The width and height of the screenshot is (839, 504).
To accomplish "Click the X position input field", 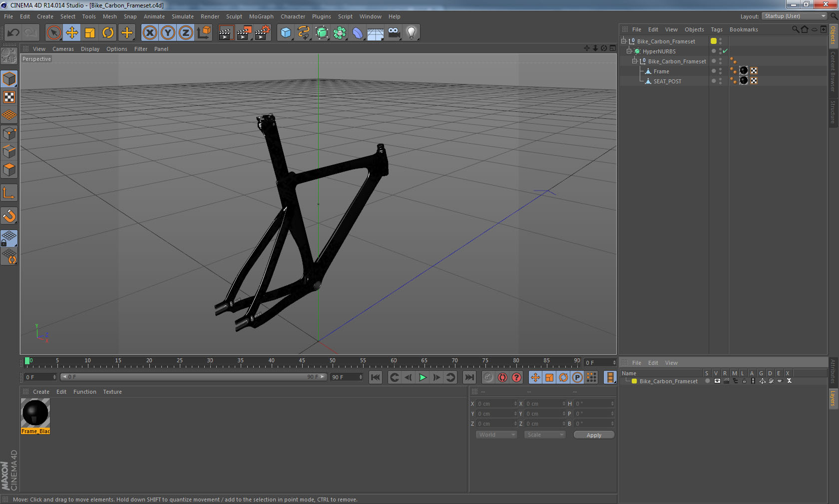I will tap(497, 404).
